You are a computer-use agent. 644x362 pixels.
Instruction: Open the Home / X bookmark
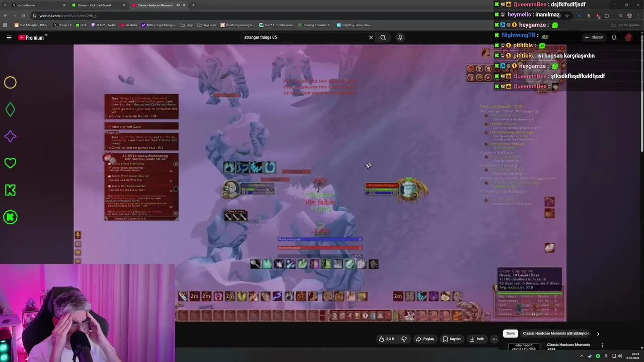63,25
